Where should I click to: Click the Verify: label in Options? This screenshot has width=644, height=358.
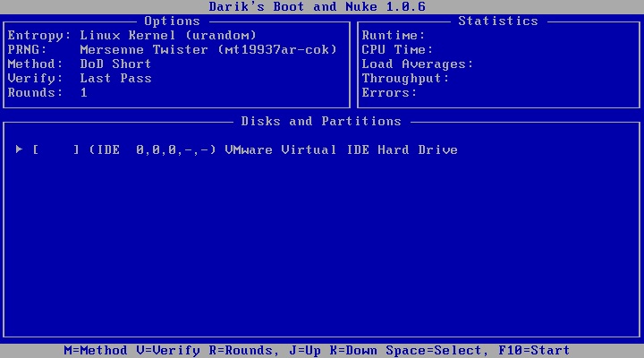pos(35,79)
